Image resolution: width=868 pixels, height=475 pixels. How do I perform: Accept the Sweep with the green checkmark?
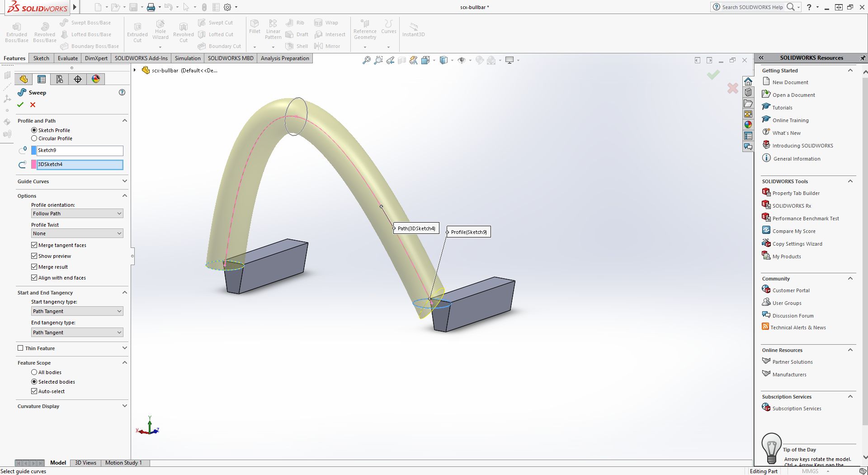pos(20,104)
